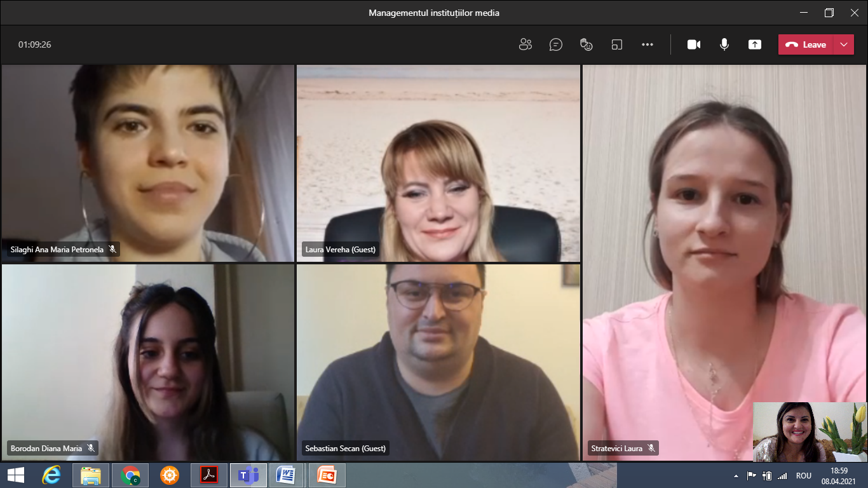Viewport: 868px width, 488px height.
Task: Open the meeting chat conversation
Action: coord(556,44)
